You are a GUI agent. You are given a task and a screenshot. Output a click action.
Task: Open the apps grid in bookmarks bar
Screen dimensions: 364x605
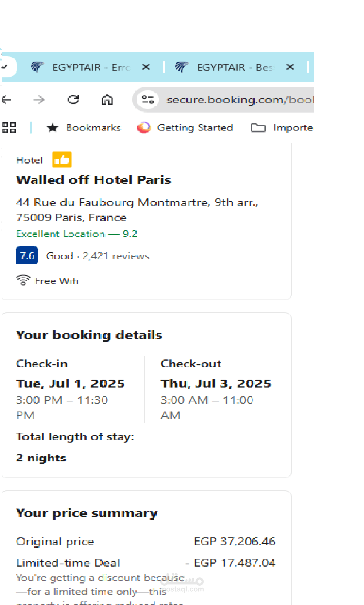click(x=9, y=128)
